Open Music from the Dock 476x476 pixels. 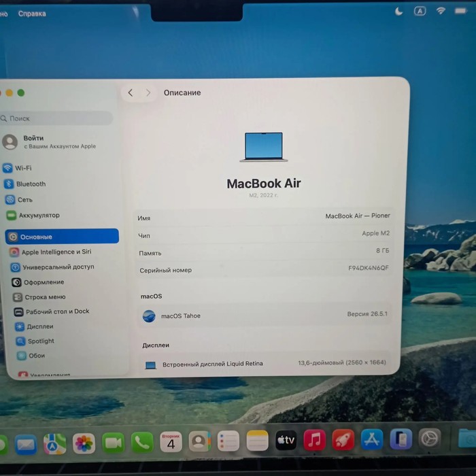[x=314, y=439]
